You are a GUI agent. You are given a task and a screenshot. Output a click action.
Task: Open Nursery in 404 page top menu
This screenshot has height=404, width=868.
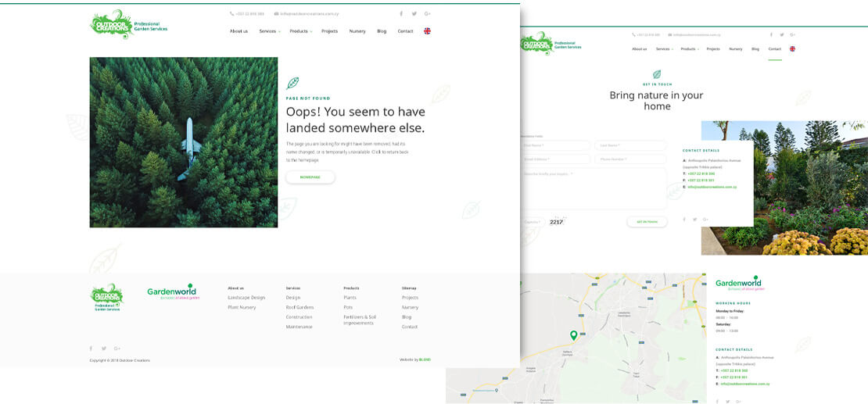click(357, 31)
